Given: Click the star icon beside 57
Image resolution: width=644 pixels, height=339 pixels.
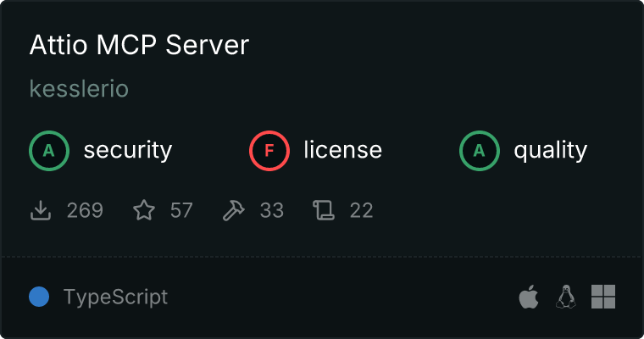Looking at the screenshot, I should coord(144,210).
